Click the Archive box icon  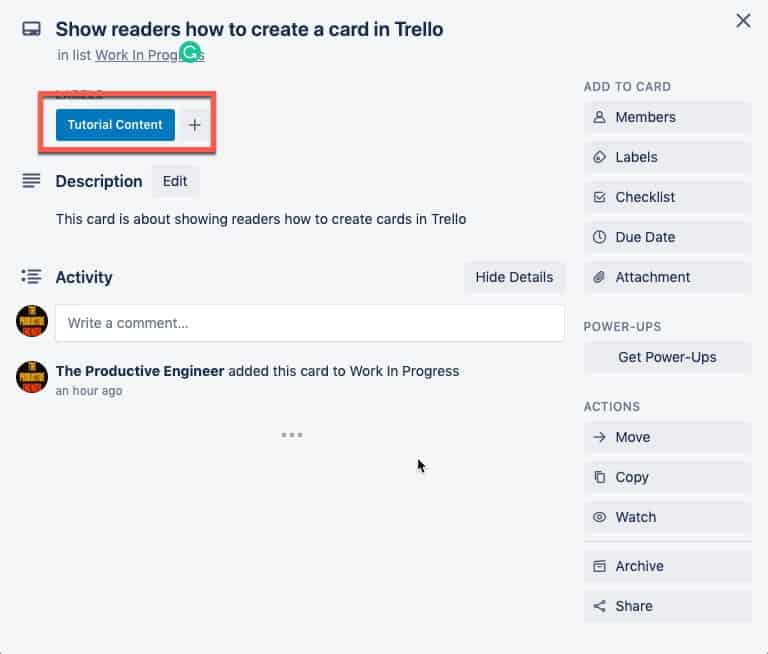(599, 566)
